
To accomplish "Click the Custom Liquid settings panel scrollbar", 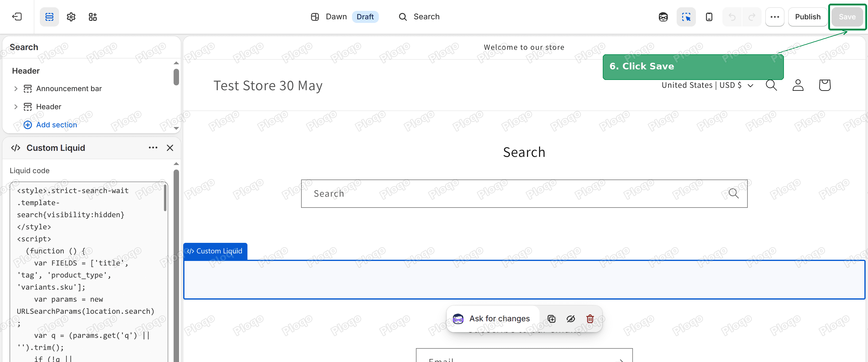I will tap(176, 266).
